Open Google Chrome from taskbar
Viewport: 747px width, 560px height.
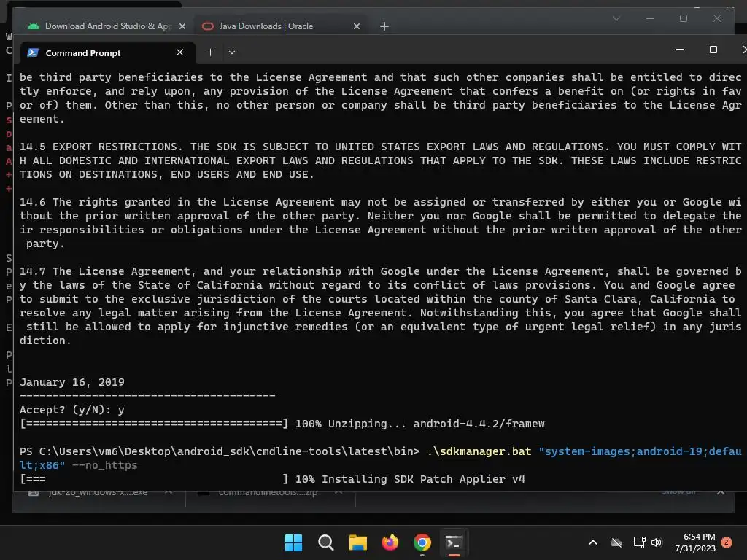(x=422, y=542)
